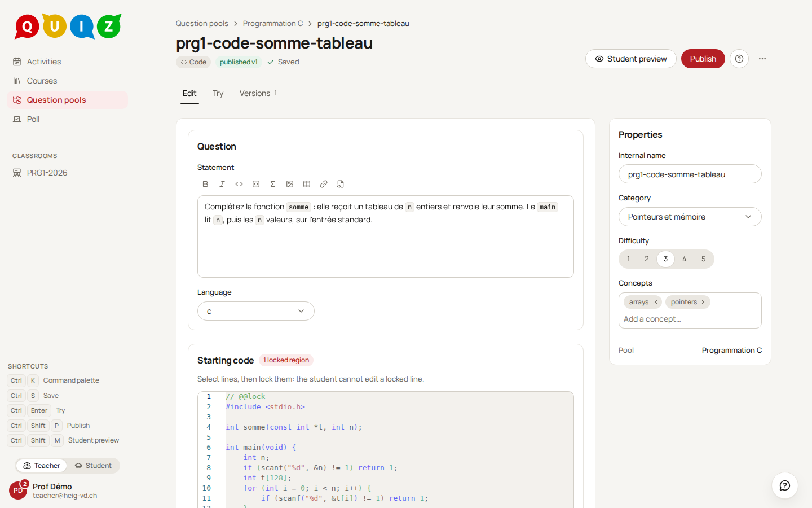Set difficulty to 4
This screenshot has width=812, height=508.
coord(685,259)
